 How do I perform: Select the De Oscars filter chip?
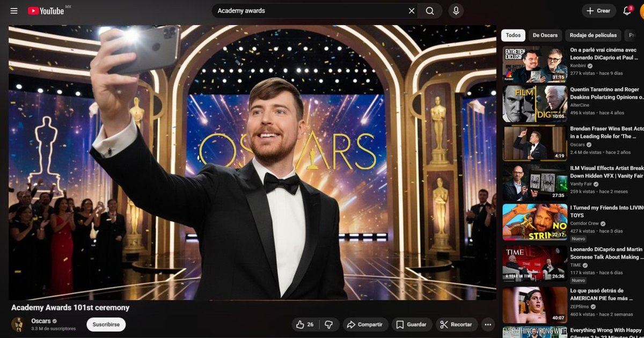pos(545,35)
